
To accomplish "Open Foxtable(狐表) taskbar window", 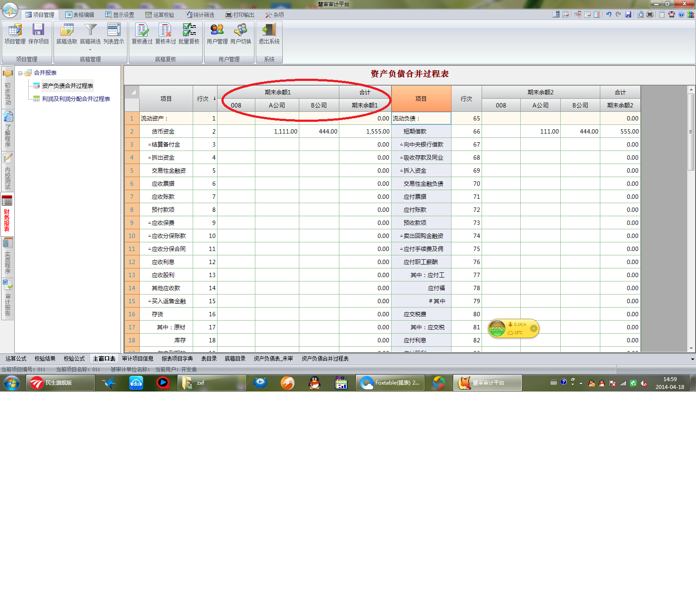I will coord(390,383).
